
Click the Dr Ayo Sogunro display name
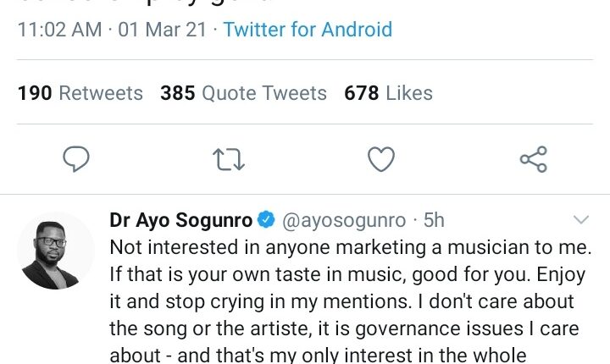click(181, 220)
